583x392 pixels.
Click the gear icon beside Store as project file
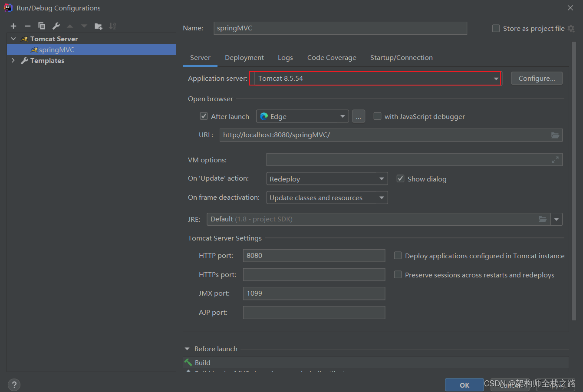571,29
